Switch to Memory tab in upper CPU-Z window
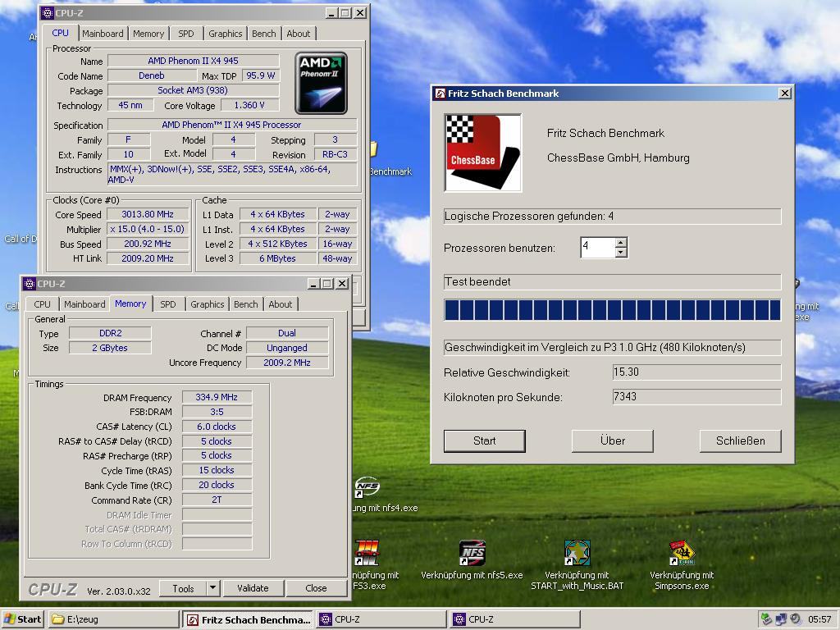This screenshot has width=840, height=630. 148,33
